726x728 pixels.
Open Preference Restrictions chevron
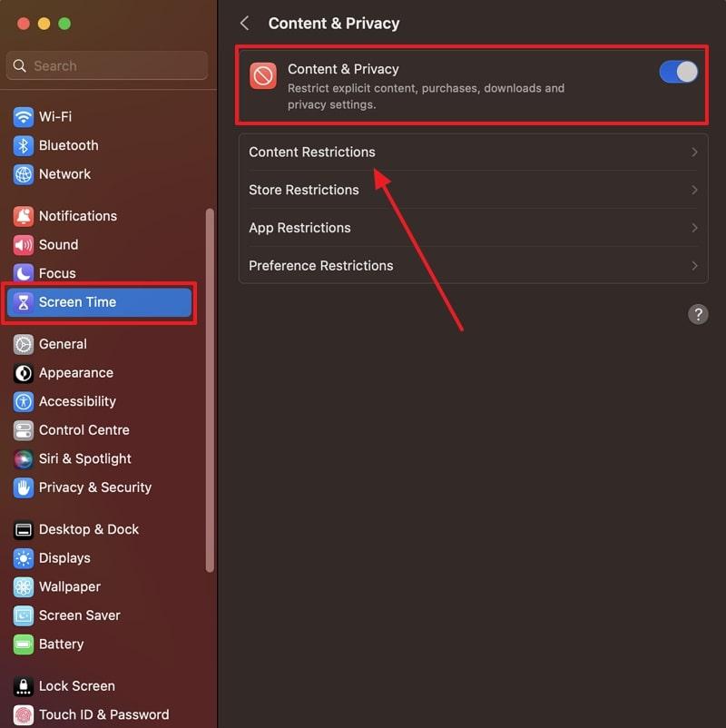[694, 266]
